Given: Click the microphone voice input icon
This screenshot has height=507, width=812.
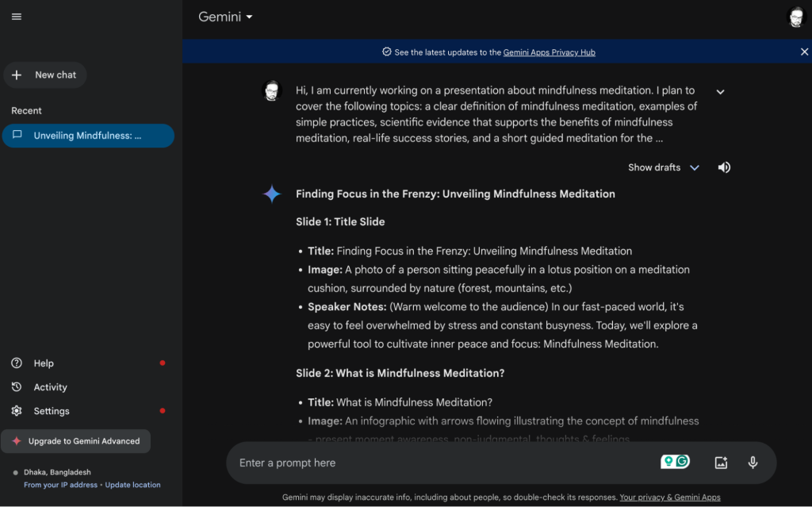Looking at the screenshot, I should (x=753, y=463).
